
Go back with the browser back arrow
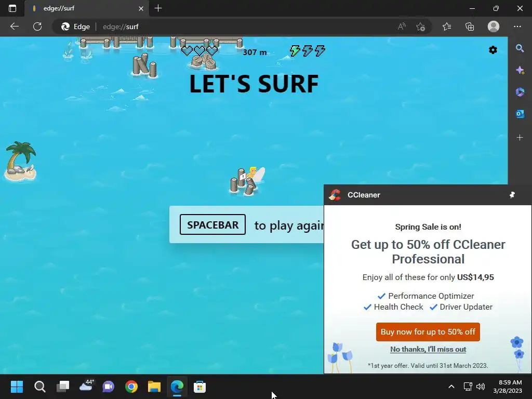pyautogui.click(x=14, y=26)
